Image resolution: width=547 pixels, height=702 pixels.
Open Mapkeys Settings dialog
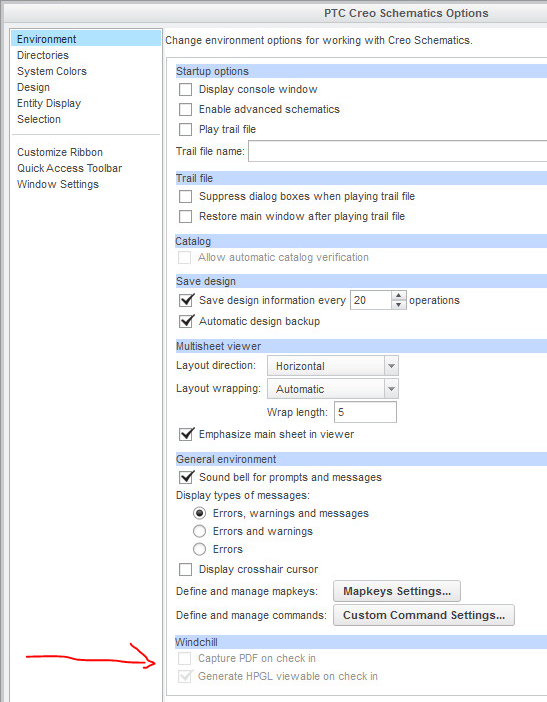[397, 591]
